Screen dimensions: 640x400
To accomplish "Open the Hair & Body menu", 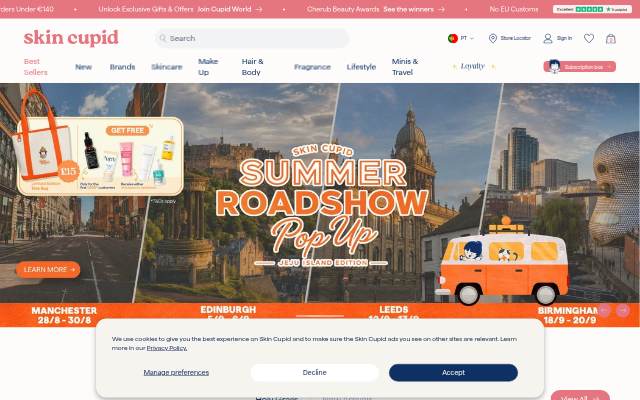I will coord(253,67).
